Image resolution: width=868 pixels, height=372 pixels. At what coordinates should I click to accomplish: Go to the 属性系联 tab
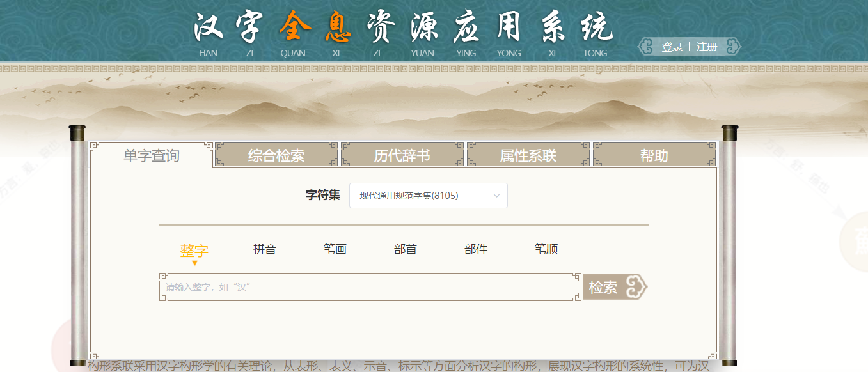tap(528, 155)
